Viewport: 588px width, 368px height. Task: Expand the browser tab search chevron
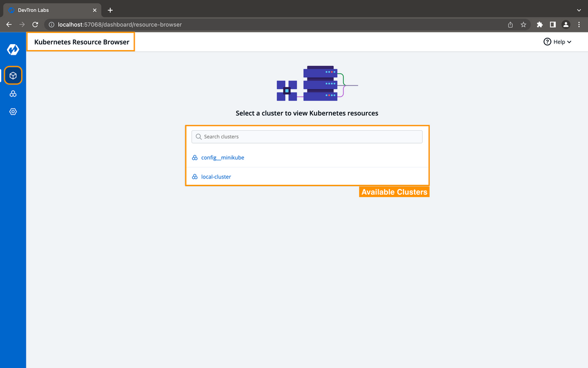coord(579,9)
